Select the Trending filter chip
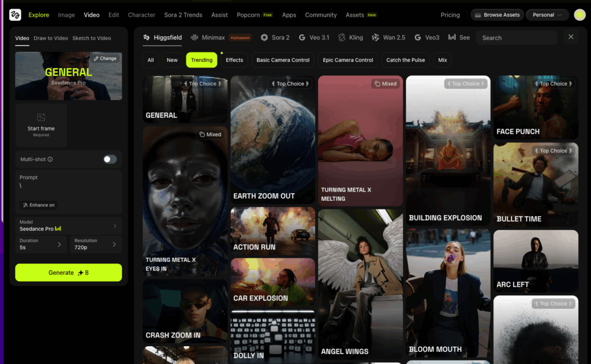Screen dimensions: 591x364 click(201, 60)
